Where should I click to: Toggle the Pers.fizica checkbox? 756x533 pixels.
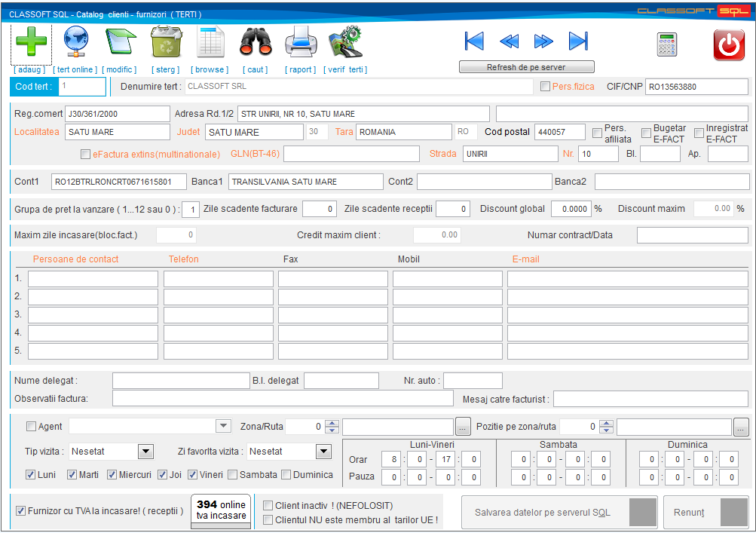click(545, 87)
